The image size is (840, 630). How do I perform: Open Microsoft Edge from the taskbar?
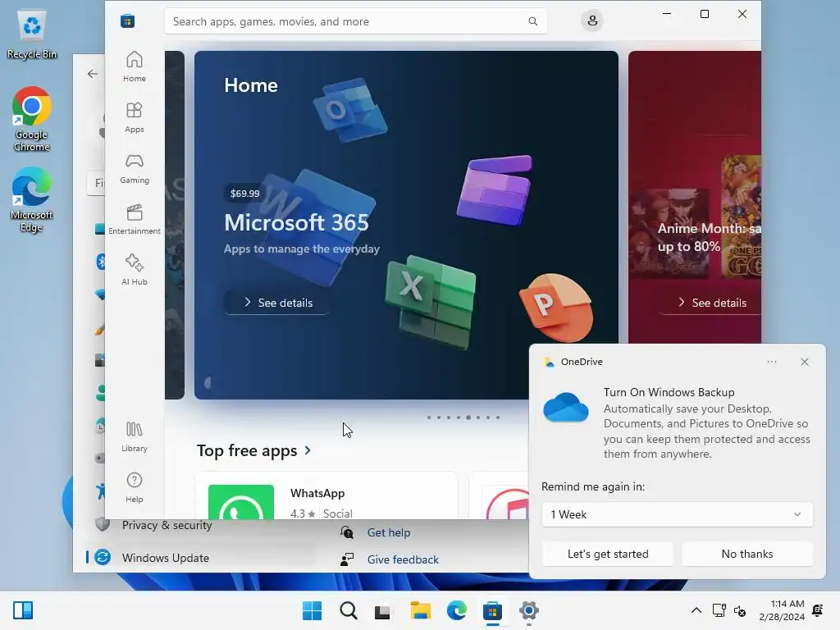[456, 610]
